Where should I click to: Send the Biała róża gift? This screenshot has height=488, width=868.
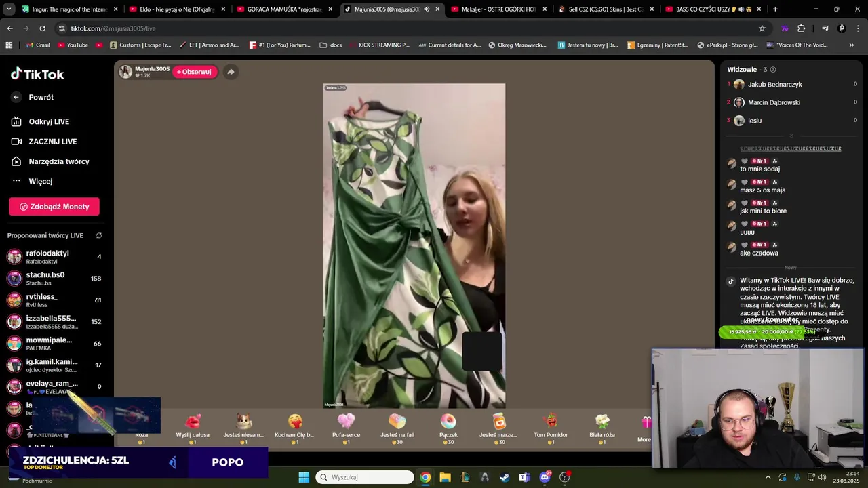click(602, 429)
